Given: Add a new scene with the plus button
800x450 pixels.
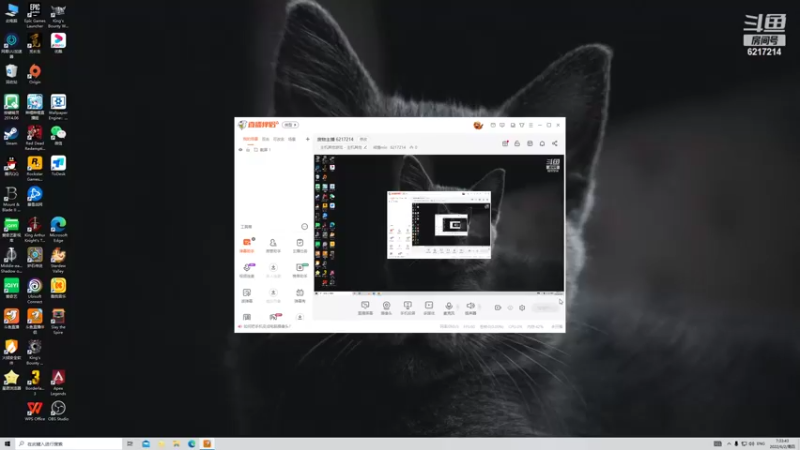Looking at the screenshot, I should pyautogui.click(x=308, y=139).
